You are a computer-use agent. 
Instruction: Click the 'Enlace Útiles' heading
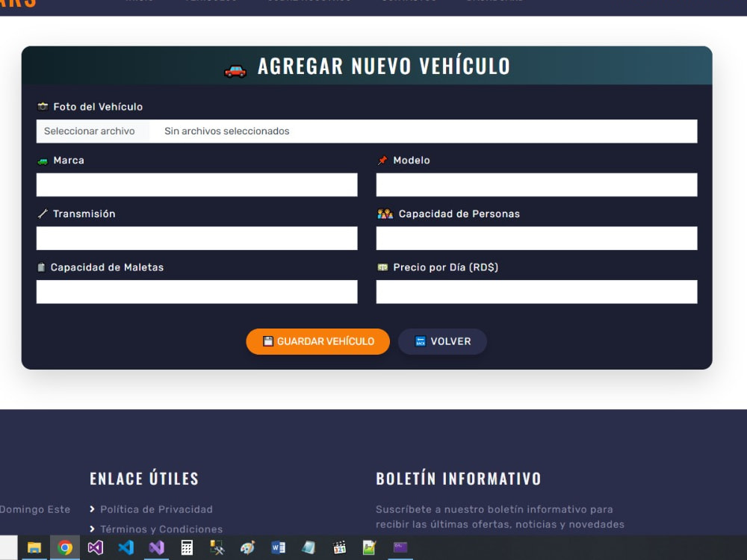pyautogui.click(x=144, y=479)
